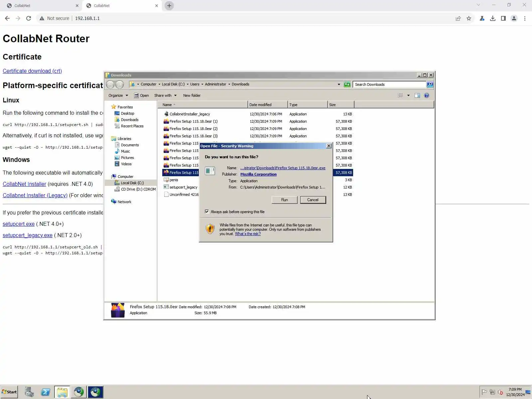
Task: Open the Action Center flag in tray
Action: click(484, 392)
